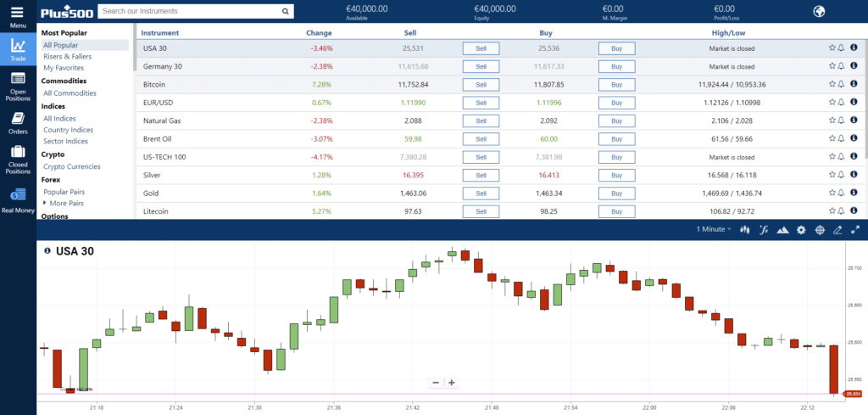The width and height of the screenshot is (868, 415).
Task: Click the category list scrollbar thumb
Action: pyautogui.click(x=134, y=47)
